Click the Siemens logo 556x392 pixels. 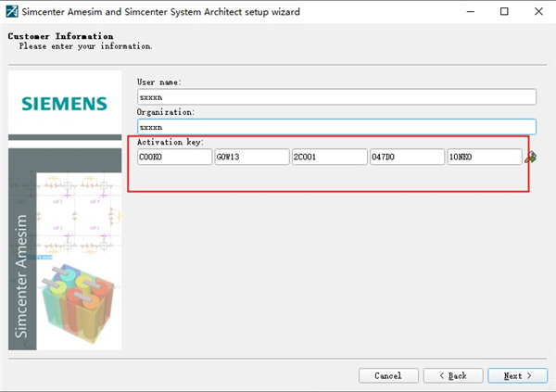coord(65,102)
